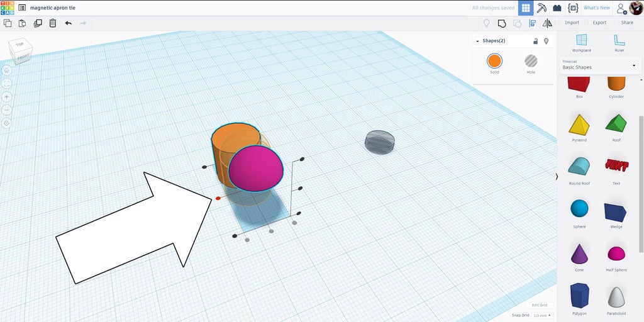
Task: Select the gray hole cylinder on workplane
Action: coord(379,142)
